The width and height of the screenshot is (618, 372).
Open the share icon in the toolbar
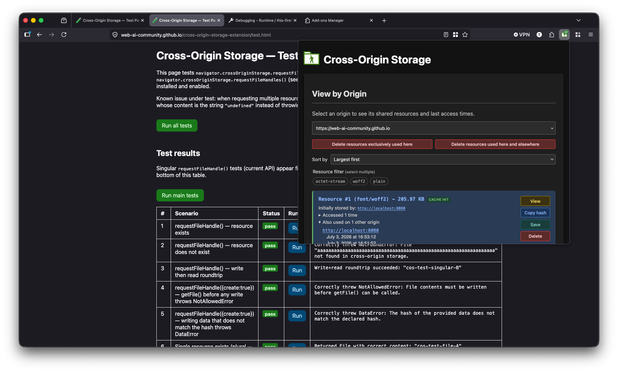551,35
